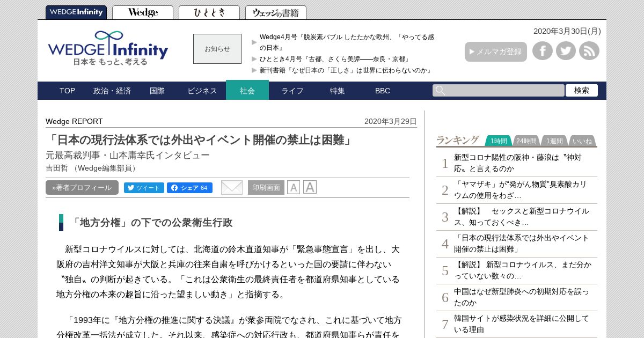
Task: Click the Twitter ツイート share button
Action: click(144, 188)
